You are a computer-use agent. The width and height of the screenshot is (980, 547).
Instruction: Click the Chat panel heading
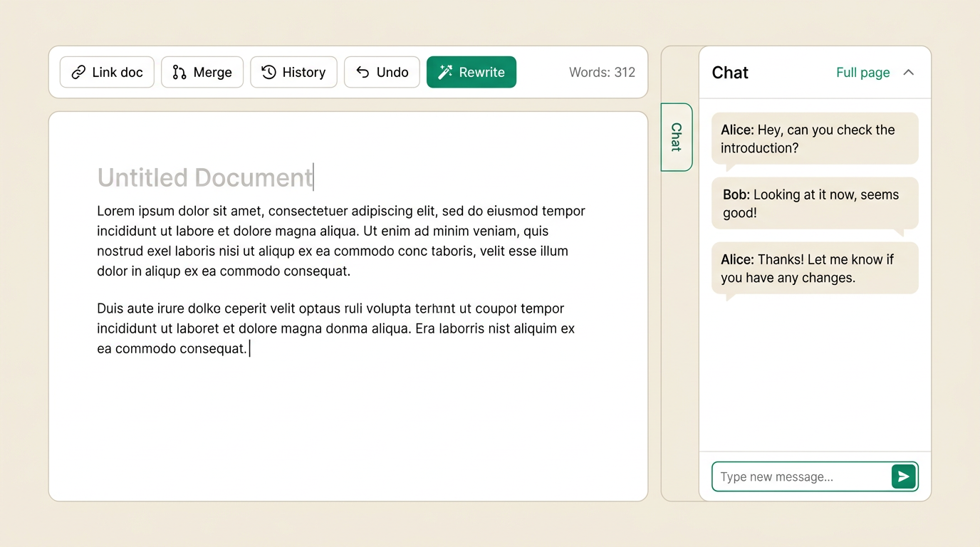(730, 73)
